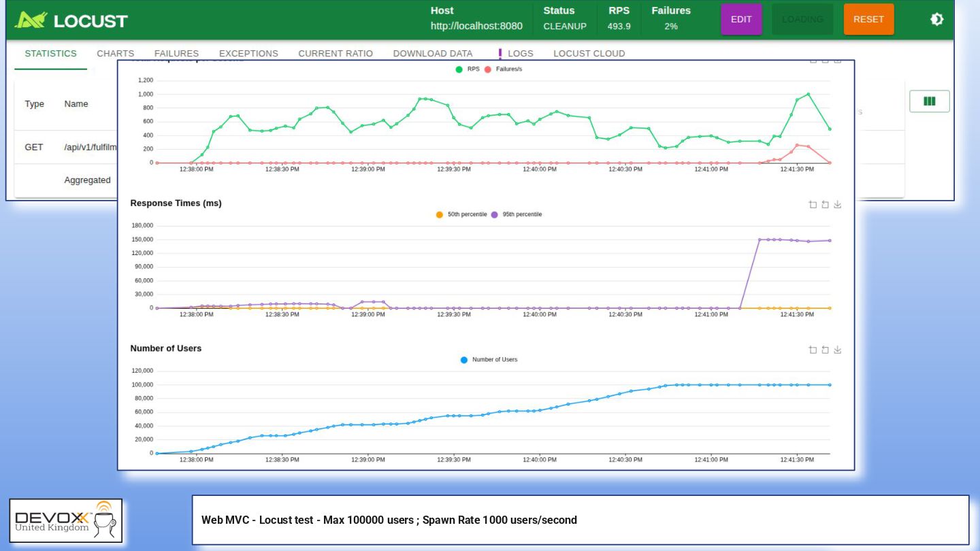Switch to the Charts tab
Image resolution: width=980 pixels, height=551 pixels.
[x=115, y=54]
